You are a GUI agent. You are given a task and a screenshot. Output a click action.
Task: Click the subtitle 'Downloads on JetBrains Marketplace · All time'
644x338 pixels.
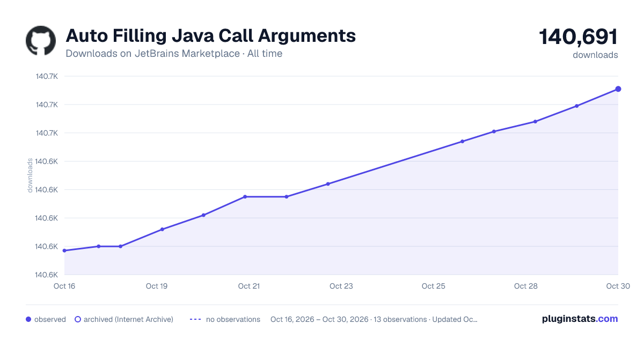(x=174, y=54)
